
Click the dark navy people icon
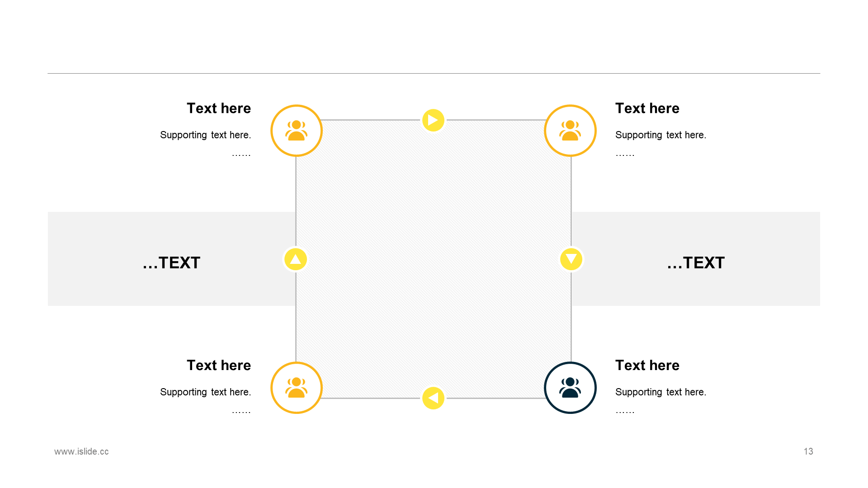570,388
